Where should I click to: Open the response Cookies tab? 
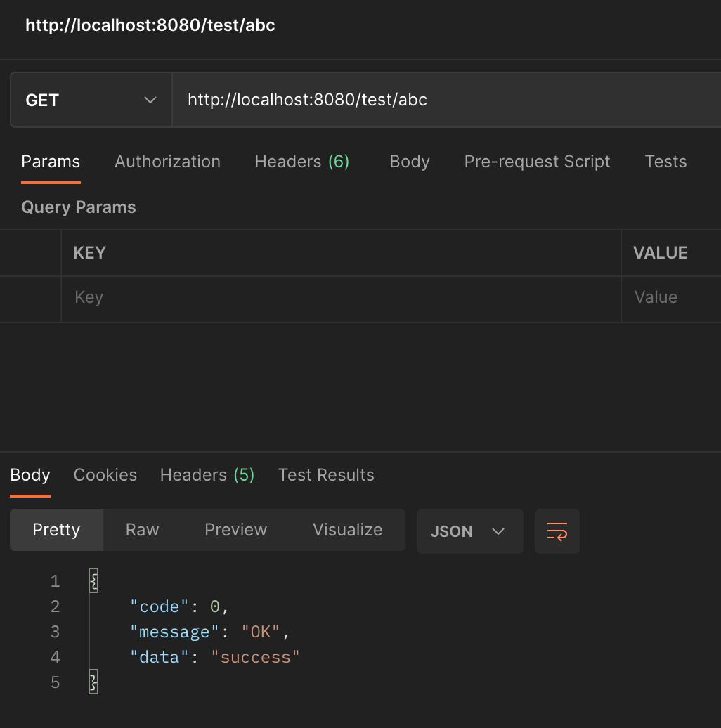[105, 475]
